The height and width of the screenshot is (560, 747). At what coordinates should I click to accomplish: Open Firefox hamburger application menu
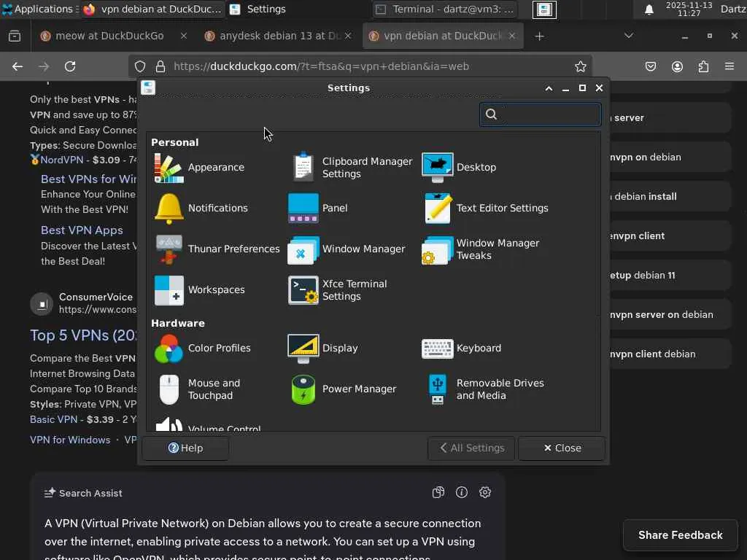(x=729, y=66)
